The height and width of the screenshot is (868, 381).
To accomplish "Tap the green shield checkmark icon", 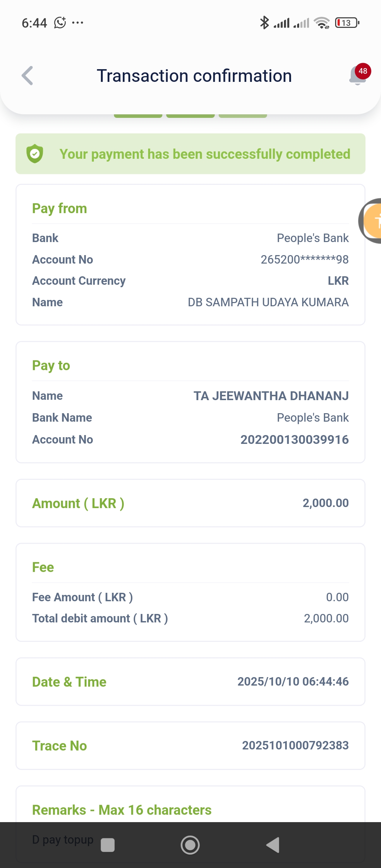I will pos(35,154).
